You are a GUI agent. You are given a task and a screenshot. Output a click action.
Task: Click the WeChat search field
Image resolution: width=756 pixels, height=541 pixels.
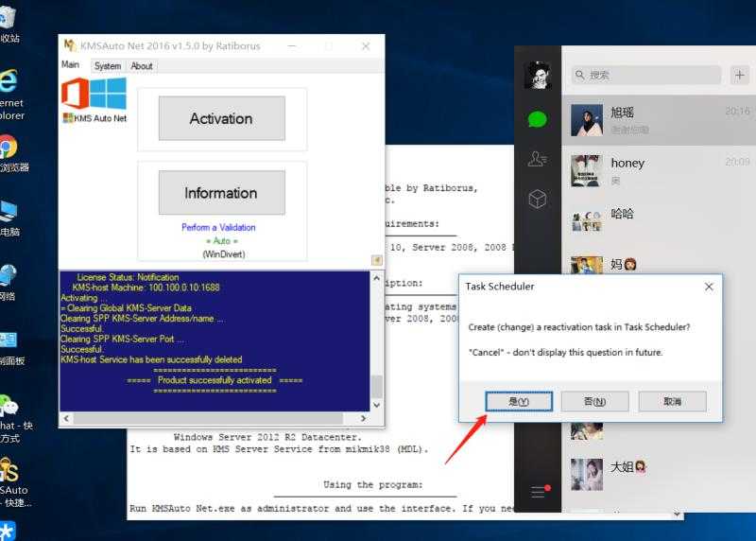coord(646,75)
